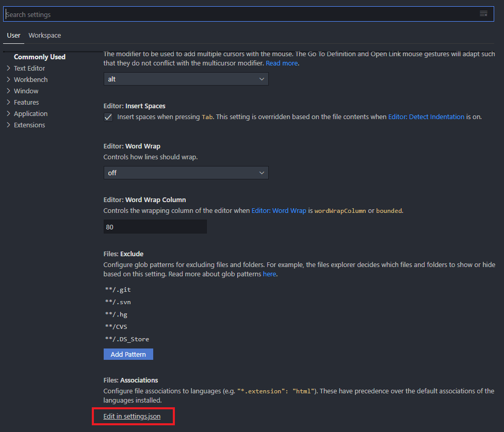
Task: Open the Editor: Detect Indentation link
Action: coord(426,117)
